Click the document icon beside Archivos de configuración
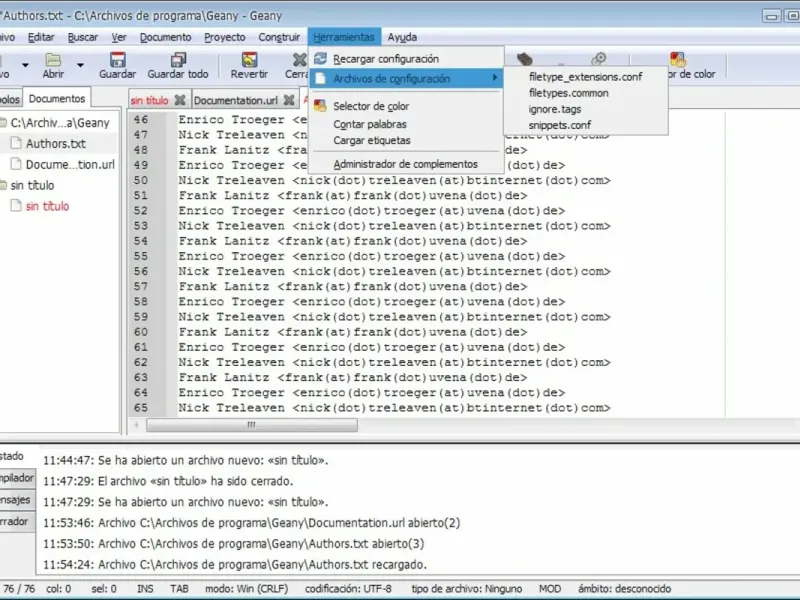Viewport: 800px width, 600px height. [x=320, y=79]
